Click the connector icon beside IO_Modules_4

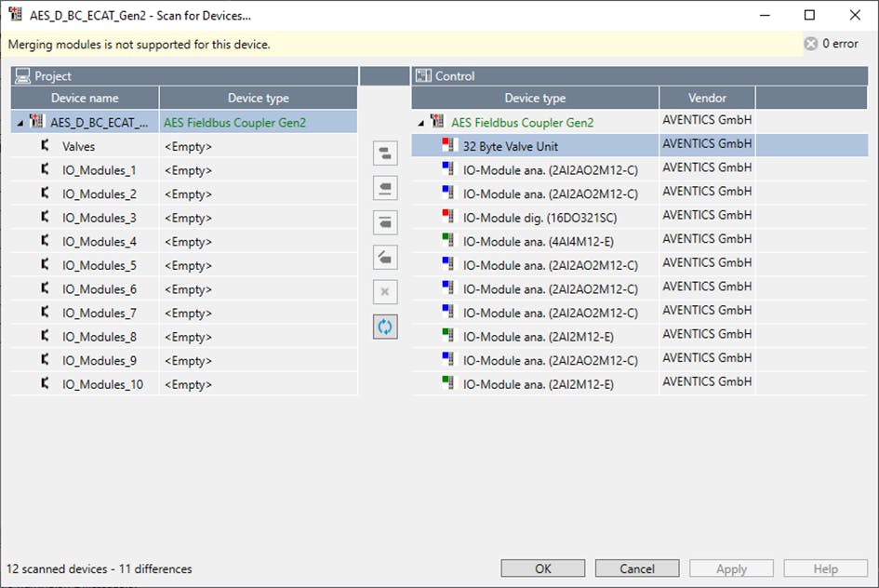point(46,241)
